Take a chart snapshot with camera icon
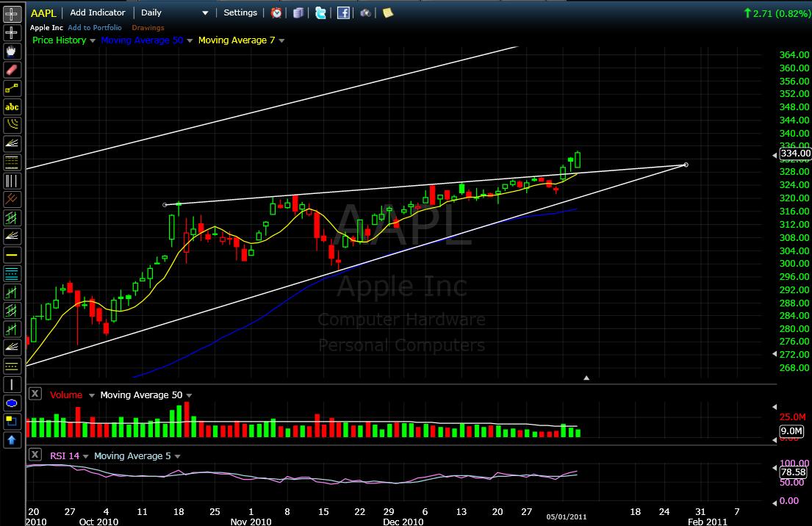 click(365, 13)
